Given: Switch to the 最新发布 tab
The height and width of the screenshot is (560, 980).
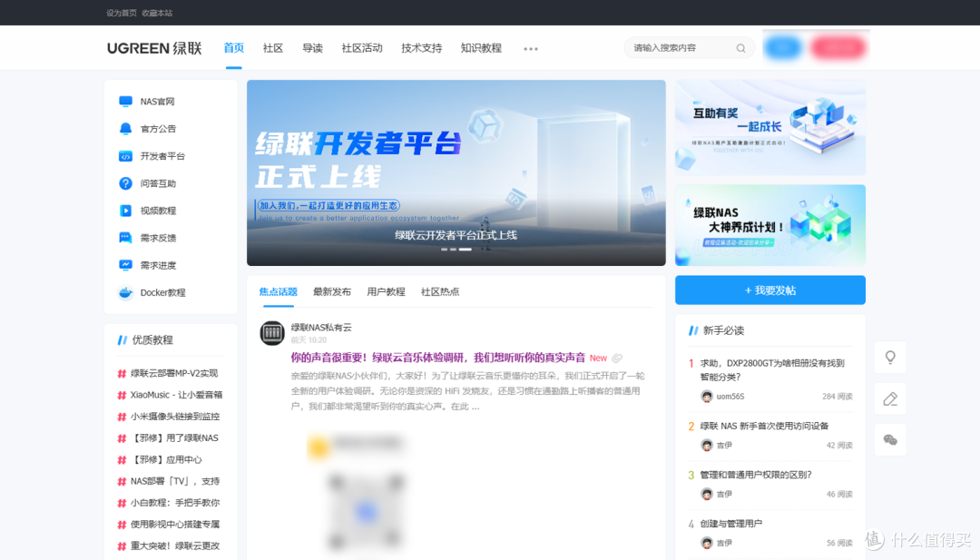Looking at the screenshot, I should [x=332, y=292].
